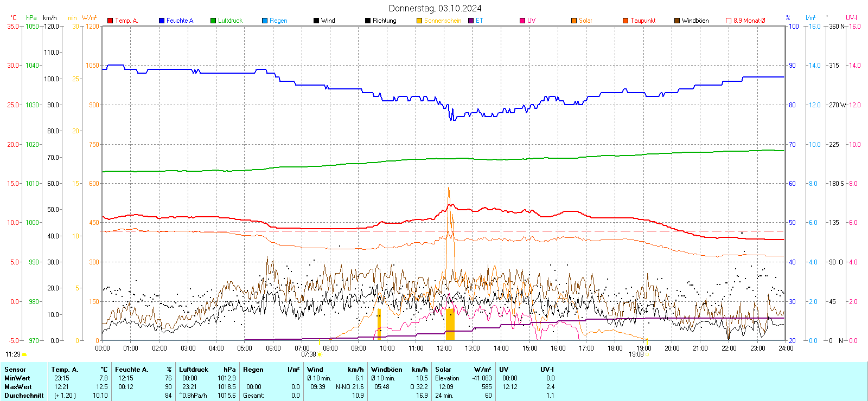Click the yellow sunshine bar near 12:00

point(450,324)
